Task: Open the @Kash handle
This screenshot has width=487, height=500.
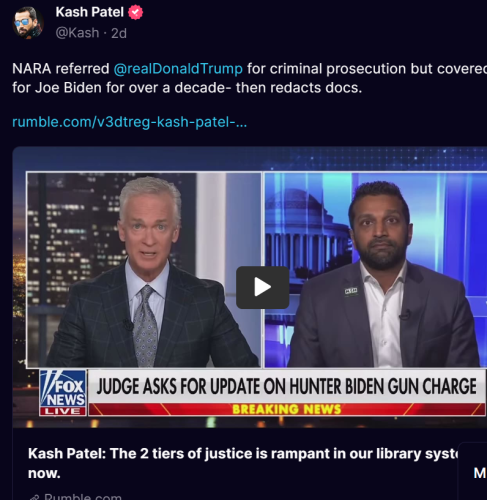Action: pyautogui.click(x=77, y=33)
